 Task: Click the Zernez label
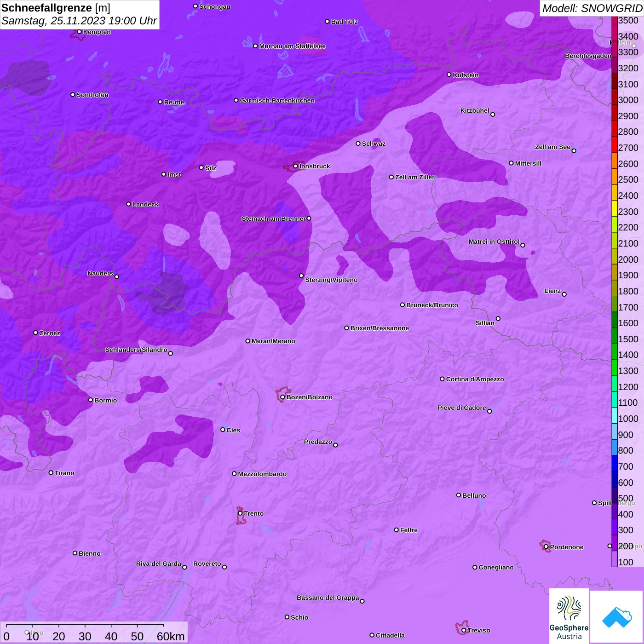[50, 333]
